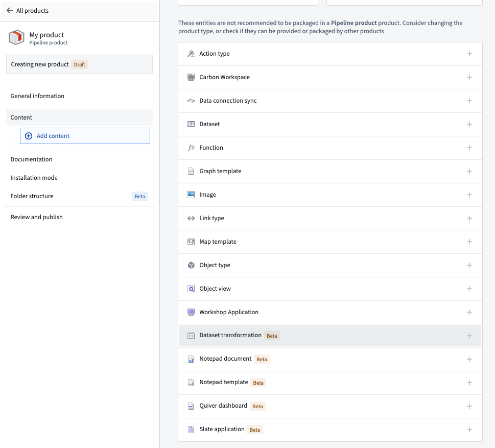Click the Notepad document icon
495x448 pixels.
click(191, 359)
